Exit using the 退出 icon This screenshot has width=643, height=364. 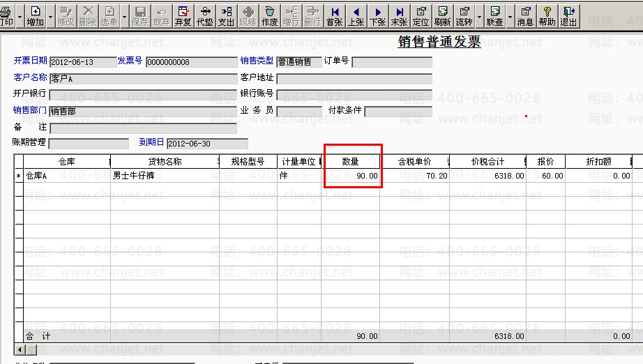click(568, 16)
